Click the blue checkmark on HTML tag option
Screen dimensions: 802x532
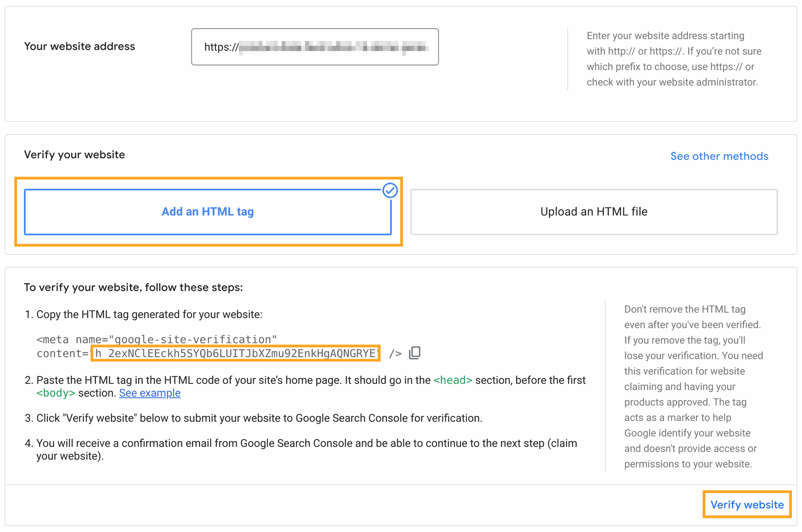pos(390,190)
